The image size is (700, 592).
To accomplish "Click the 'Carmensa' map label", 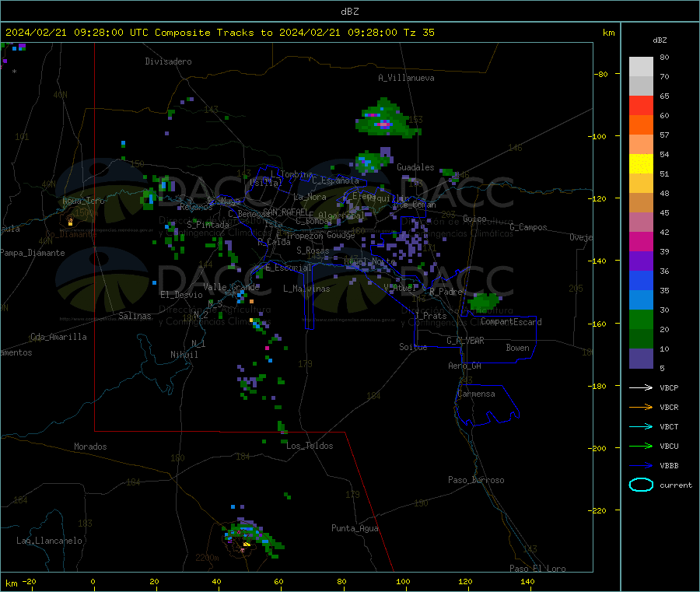I will (x=476, y=394).
